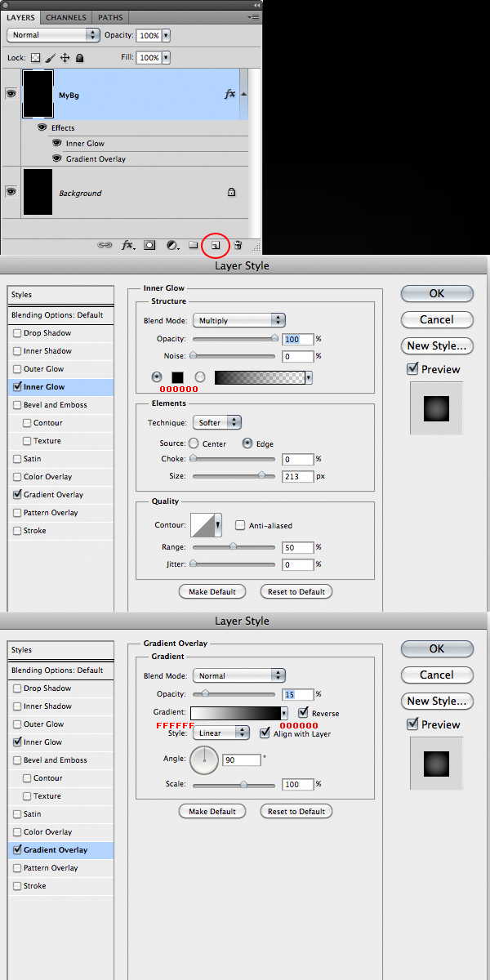This screenshot has height=980, width=490.
Task: Click the Create New Layer icon
Action: coord(216,244)
